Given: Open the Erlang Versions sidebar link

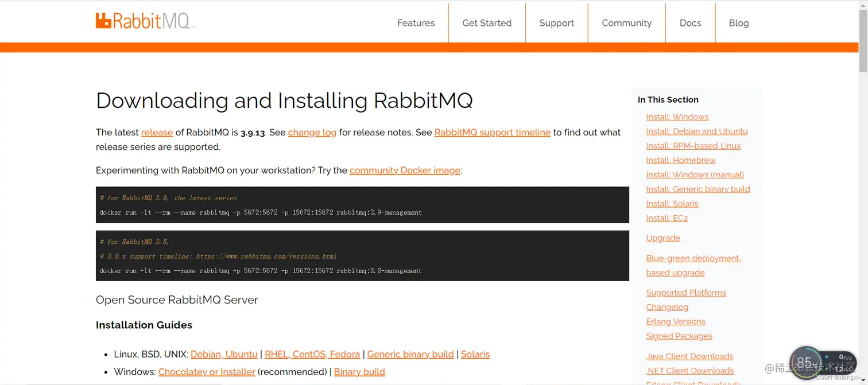Looking at the screenshot, I should click(676, 322).
